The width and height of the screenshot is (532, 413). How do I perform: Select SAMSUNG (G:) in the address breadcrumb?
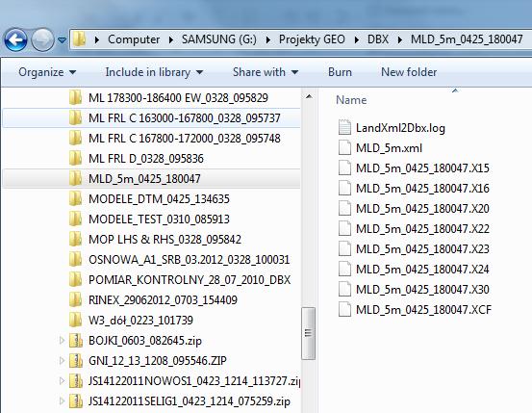219,39
